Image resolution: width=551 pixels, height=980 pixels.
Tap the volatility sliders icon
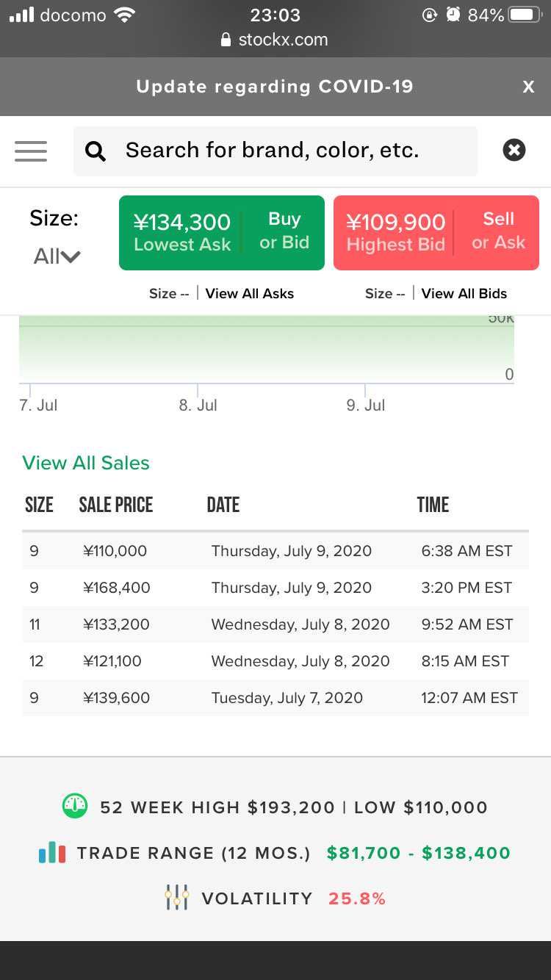(x=177, y=898)
